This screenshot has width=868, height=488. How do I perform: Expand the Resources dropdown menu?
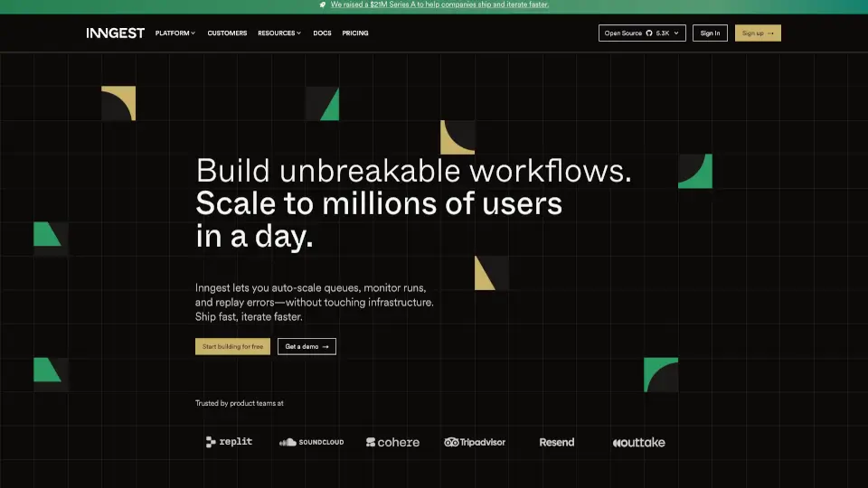[278, 33]
